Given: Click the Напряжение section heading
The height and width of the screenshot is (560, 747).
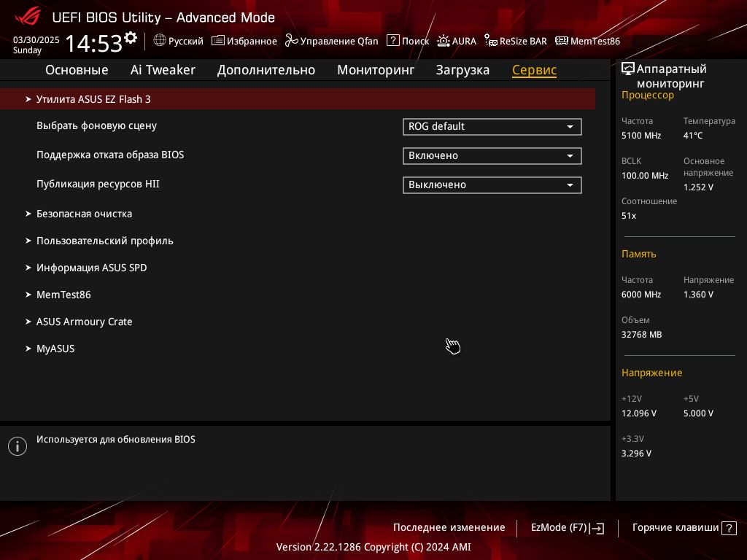Looking at the screenshot, I should coord(651,373).
